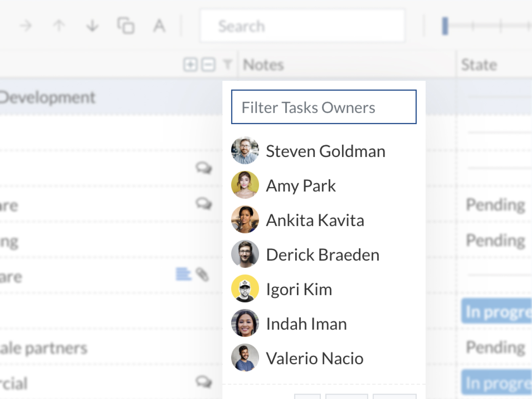Select Steven Goldman as owner filter
Viewport: 532px width, 399px height.
[x=325, y=151]
